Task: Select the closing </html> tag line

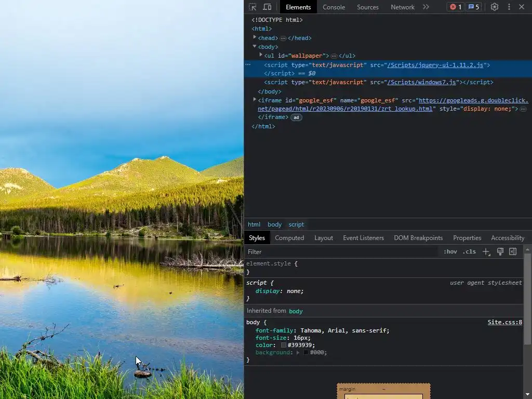Action: tap(263, 126)
